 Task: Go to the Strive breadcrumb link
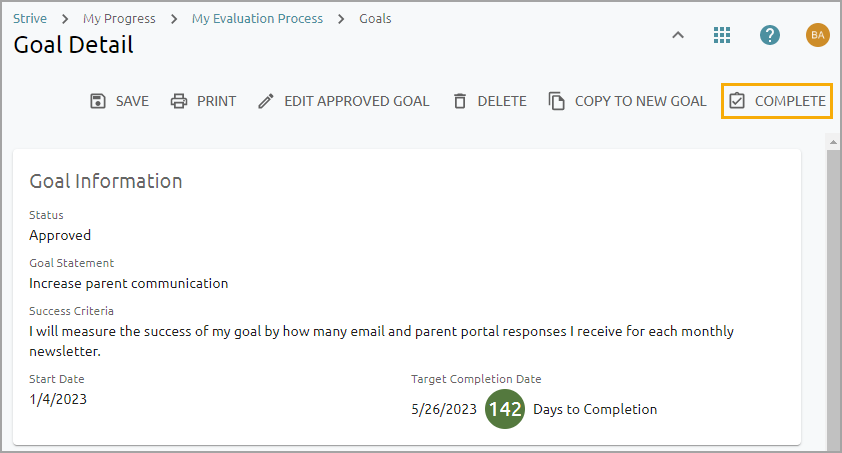tap(30, 18)
